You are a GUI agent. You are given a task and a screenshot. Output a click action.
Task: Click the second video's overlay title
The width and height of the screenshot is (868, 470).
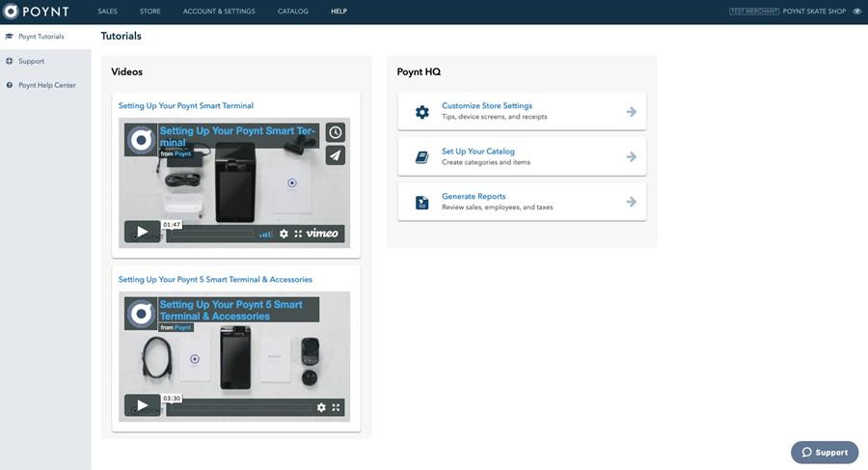(238, 311)
